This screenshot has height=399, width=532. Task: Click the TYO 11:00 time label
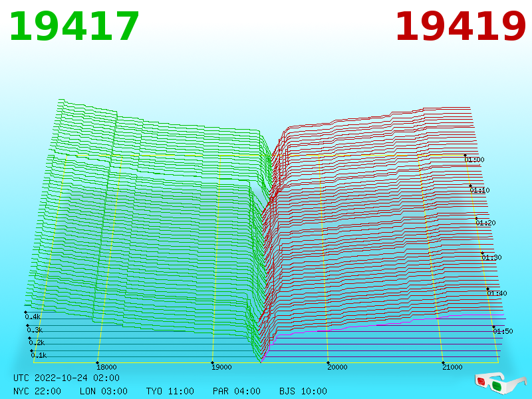tap(170, 391)
